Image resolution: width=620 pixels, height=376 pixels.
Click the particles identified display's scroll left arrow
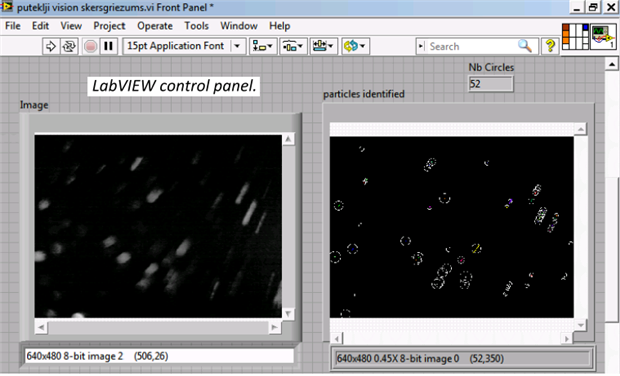(x=336, y=338)
